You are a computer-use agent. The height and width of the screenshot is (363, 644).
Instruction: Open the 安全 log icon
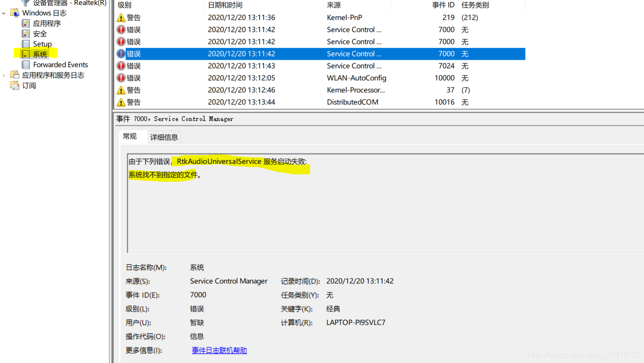click(x=26, y=34)
